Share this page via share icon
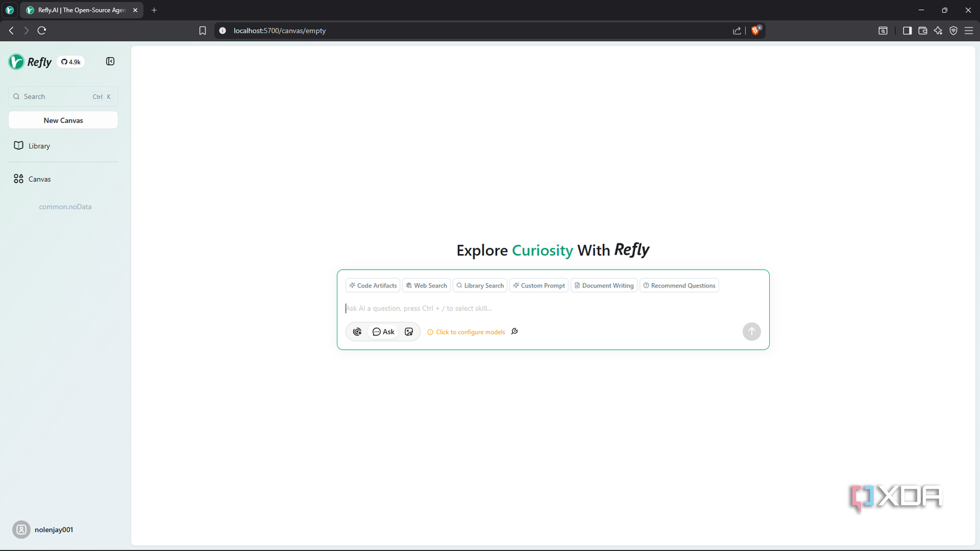 (737, 30)
